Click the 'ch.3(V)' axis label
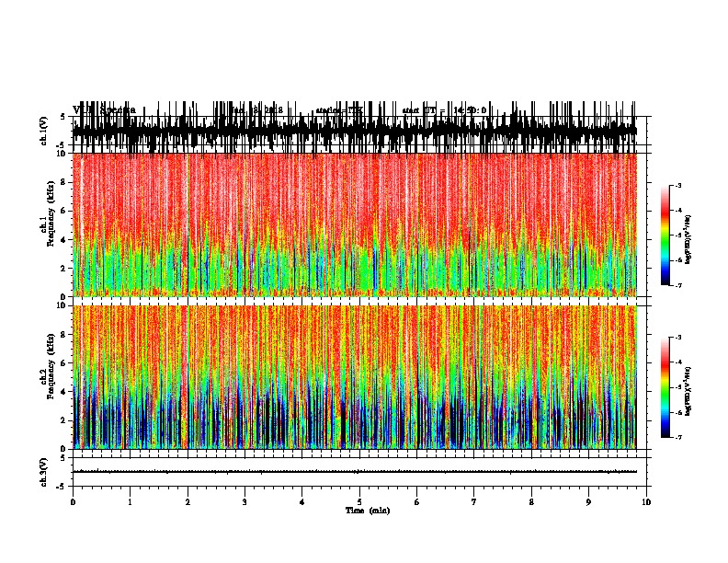Viewport: 728px width, 563px height. click(44, 472)
